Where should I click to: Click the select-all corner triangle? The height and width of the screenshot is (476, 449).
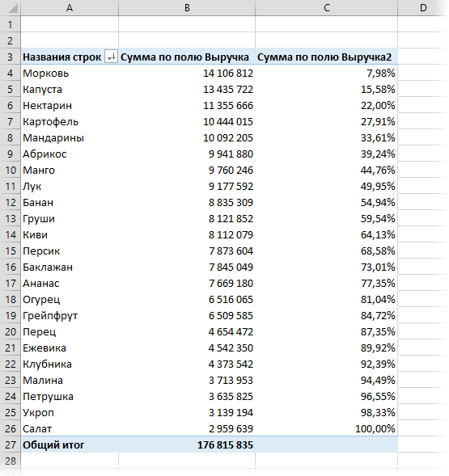pyautogui.click(x=13, y=9)
